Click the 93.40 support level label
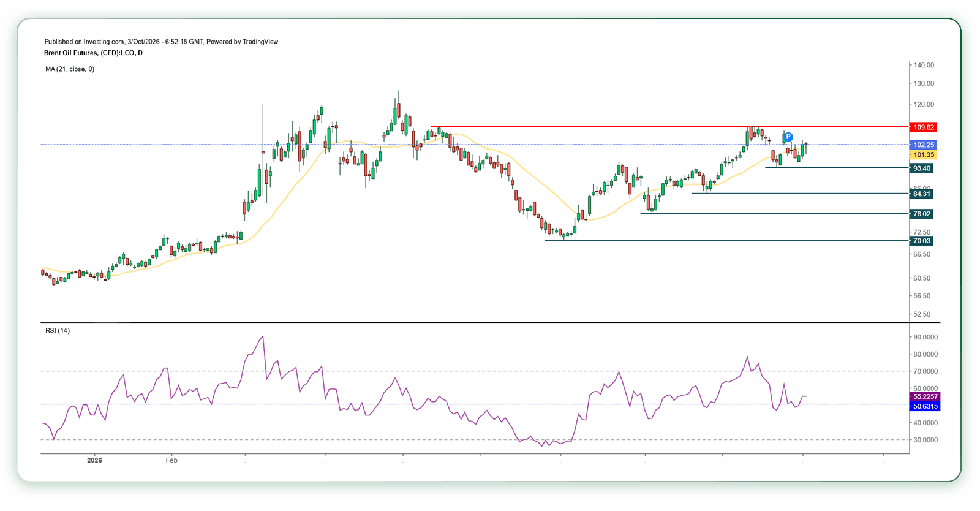Screen dimensions: 980x511 pyautogui.click(x=921, y=168)
